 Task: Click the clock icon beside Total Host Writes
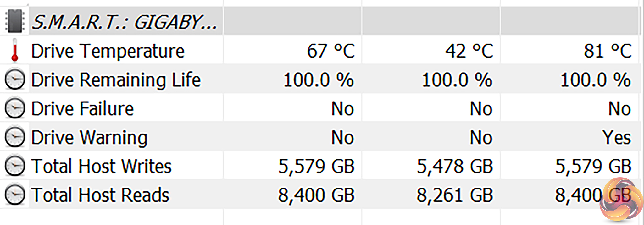tap(14, 166)
